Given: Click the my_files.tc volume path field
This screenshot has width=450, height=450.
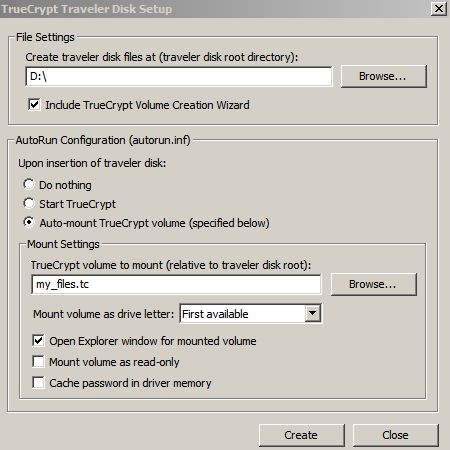Looking at the screenshot, I should tap(176, 284).
